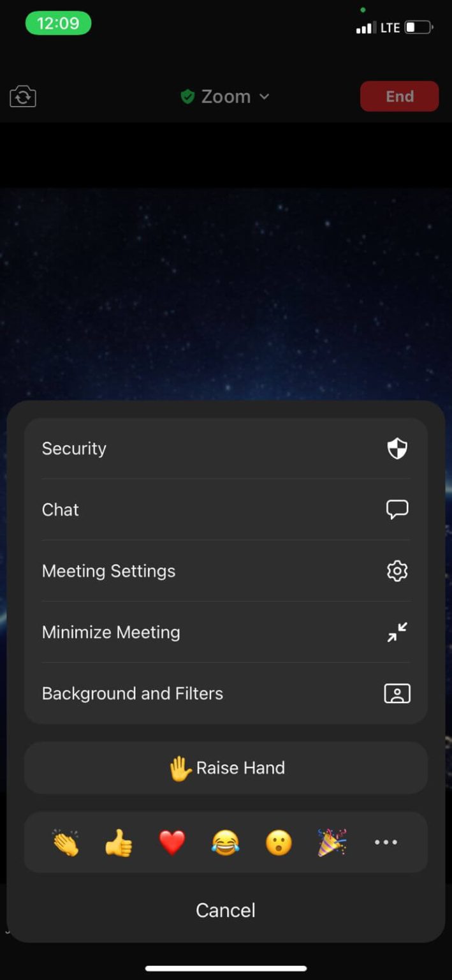This screenshot has width=452, height=980.
Task: Send the red heart reaction
Action: tap(172, 842)
